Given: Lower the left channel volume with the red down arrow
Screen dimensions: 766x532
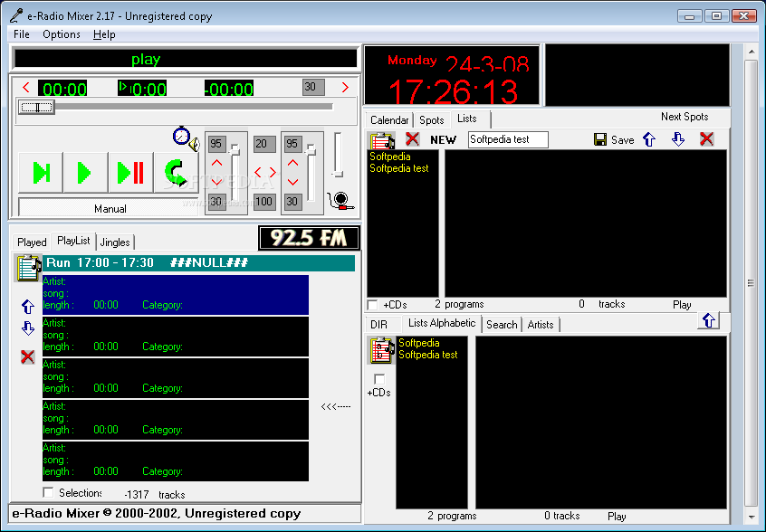Looking at the screenshot, I should click(x=217, y=182).
